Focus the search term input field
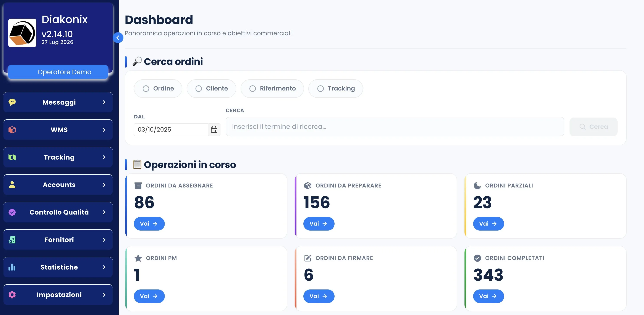The image size is (644, 315). 395,126
